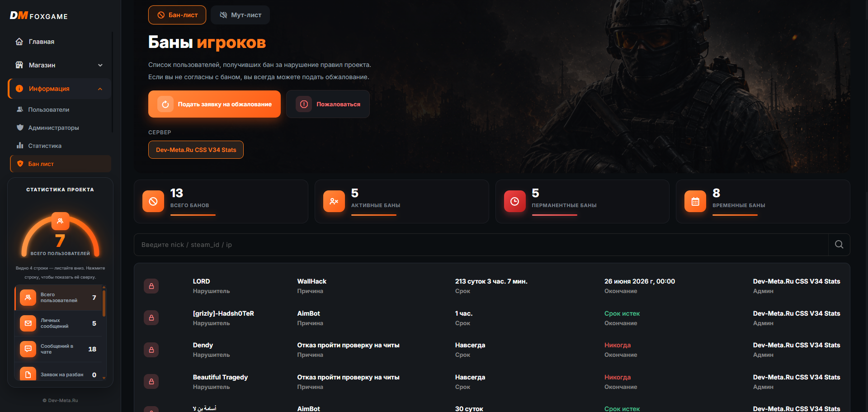Click the home icon beside Главная
The height and width of the screenshot is (412, 868).
pos(19,42)
